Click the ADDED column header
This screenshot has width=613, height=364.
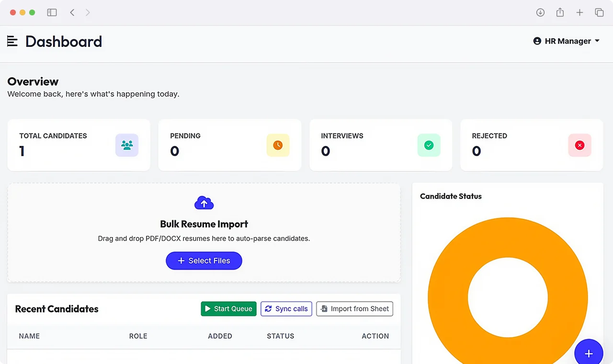click(x=220, y=336)
